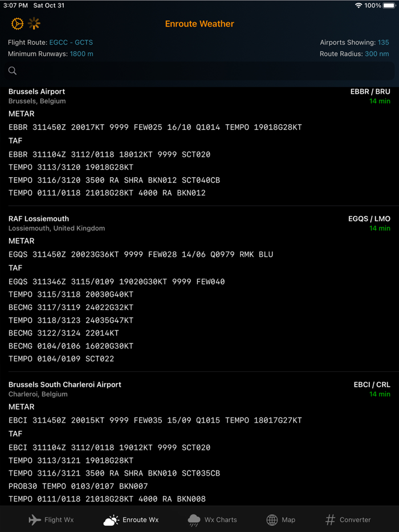Open settings gear icon
The width and height of the screenshot is (399, 532).
(17, 24)
